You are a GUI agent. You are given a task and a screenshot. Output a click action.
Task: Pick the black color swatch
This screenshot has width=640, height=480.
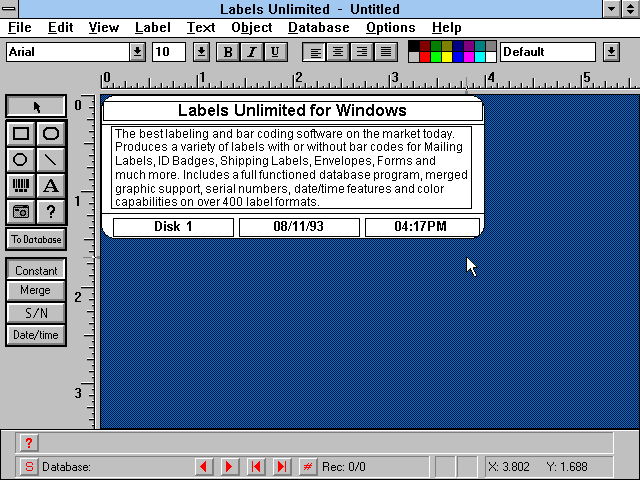[x=414, y=46]
